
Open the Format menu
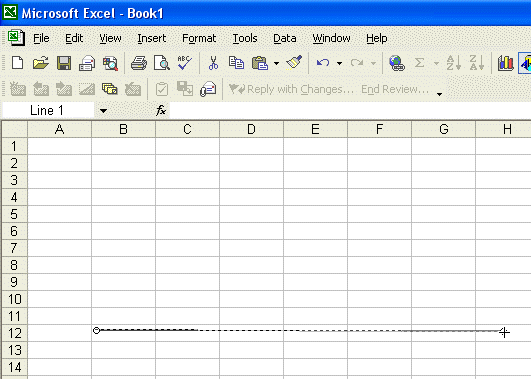199,38
